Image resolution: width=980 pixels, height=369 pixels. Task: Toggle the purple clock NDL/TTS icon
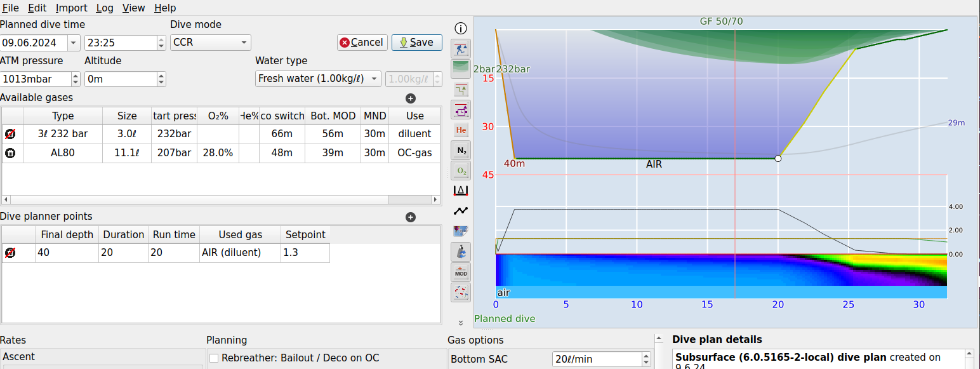(461, 109)
